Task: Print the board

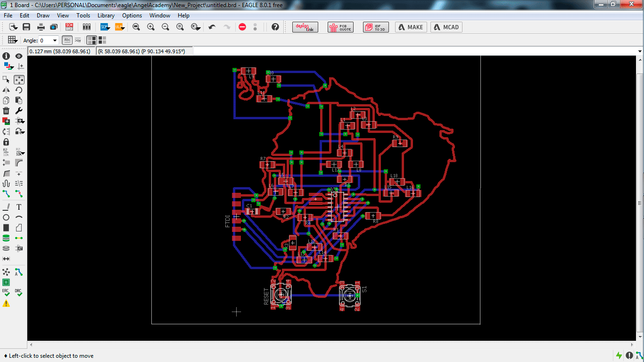Action: coord(41,27)
